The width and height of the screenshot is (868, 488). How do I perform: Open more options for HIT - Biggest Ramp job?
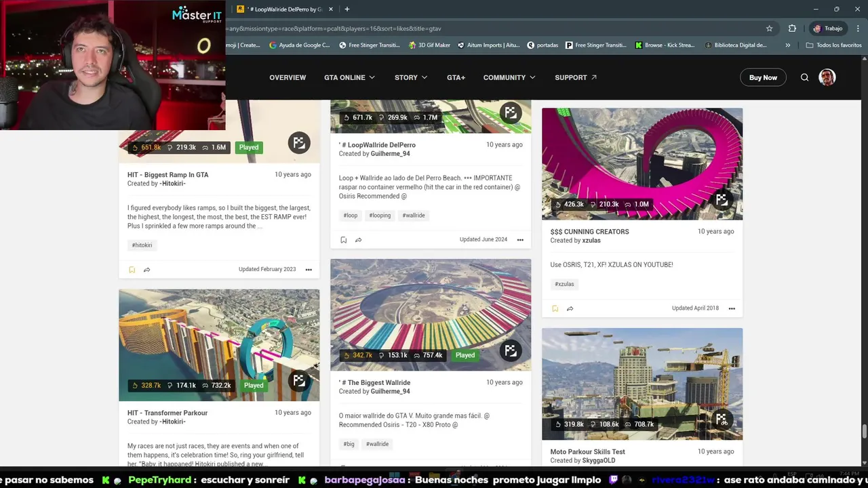[x=309, y=270]
